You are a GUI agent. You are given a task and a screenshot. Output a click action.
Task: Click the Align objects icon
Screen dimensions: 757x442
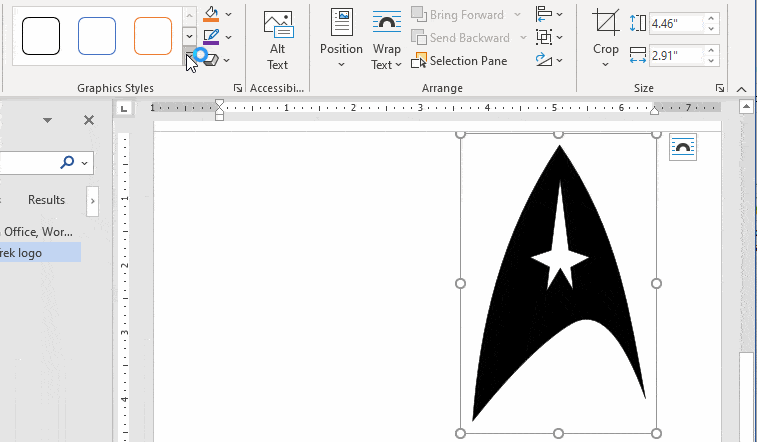pyautogui.click(x=544, y=14)
